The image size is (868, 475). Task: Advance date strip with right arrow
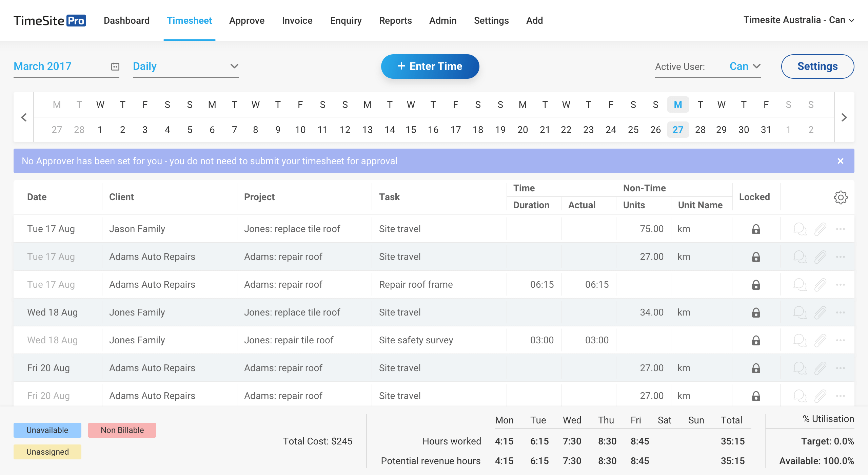[x=844, y=117]
